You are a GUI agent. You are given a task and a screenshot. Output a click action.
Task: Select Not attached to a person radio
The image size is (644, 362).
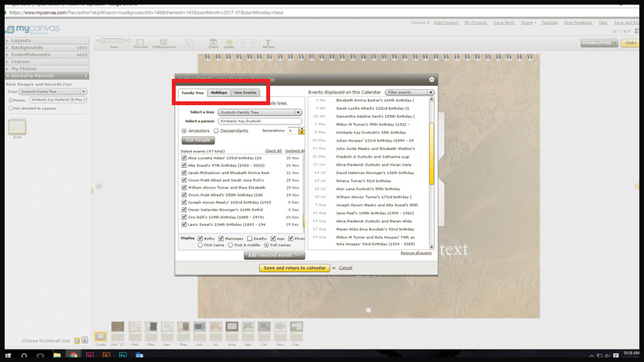click(x=11, y=108)
